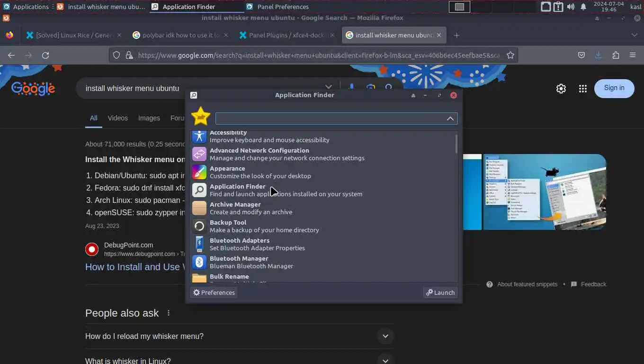Image resolution: width=644 pixels, height=364 pixels.
Task: Select the Application Finder entry in the list
Action: [324, 190]
